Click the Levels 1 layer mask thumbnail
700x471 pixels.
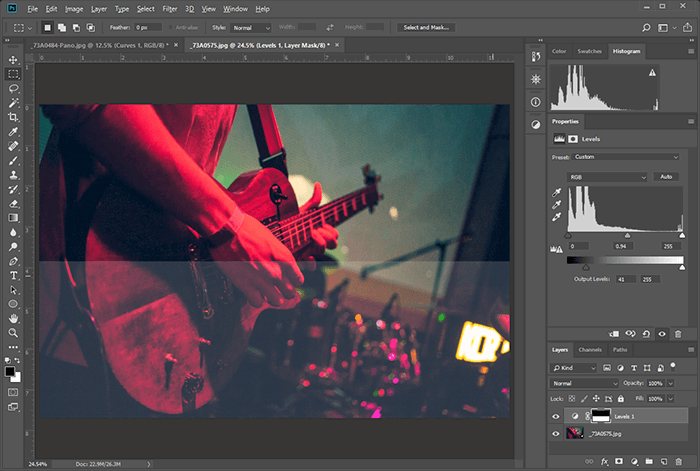coord(601,416)
